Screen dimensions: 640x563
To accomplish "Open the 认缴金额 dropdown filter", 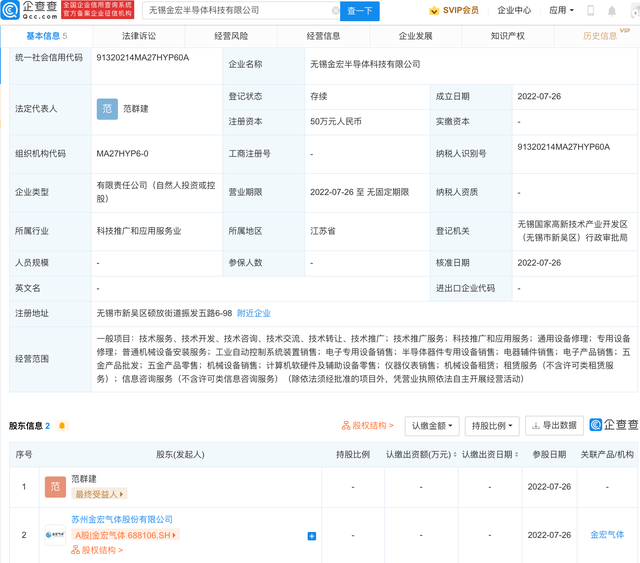I will tap(432, 425).
